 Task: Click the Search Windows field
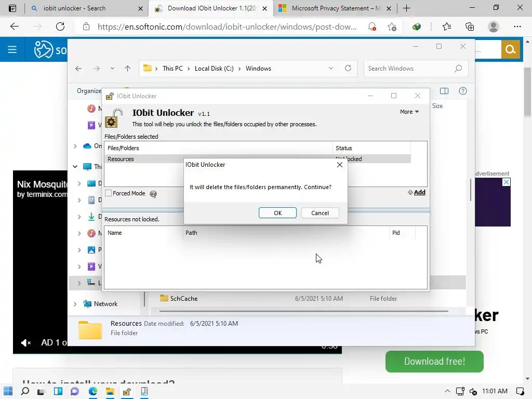click(416, 69)
